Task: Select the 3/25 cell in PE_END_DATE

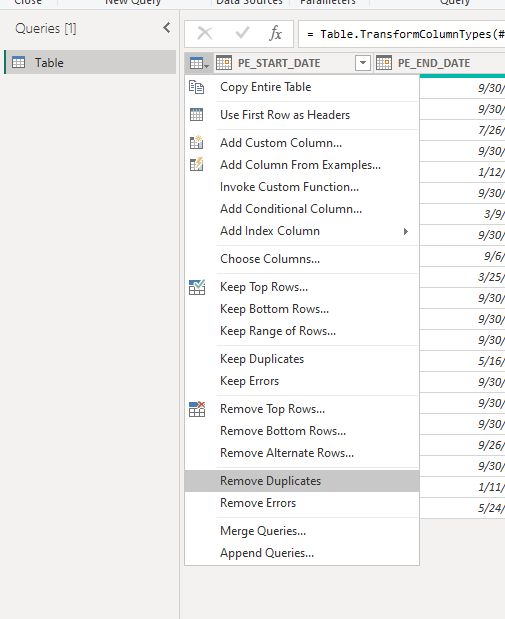Action: pos(462,277)
